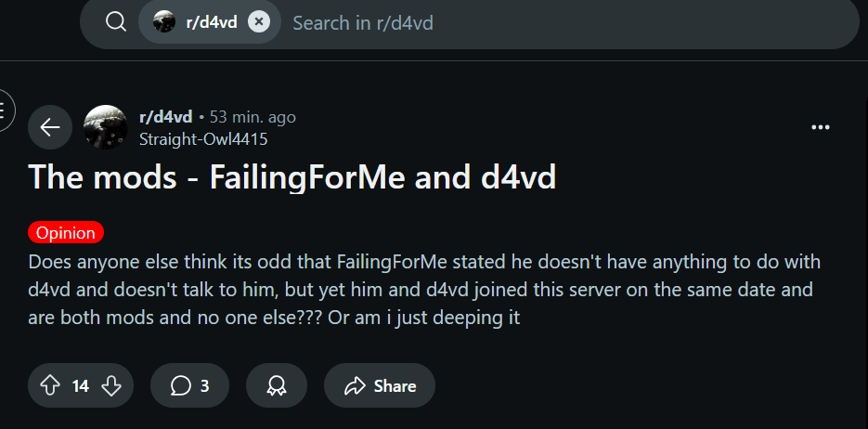Open the Straight-Owl4415 user profile

[x=203, y=138]
